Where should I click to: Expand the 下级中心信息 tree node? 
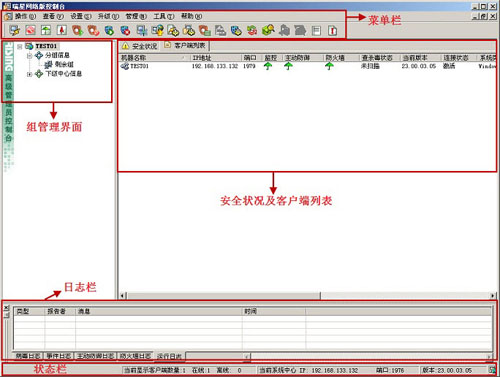pos(29,74)
